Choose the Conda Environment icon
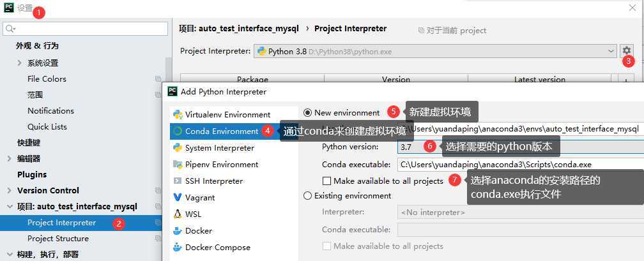Image resolution: width=644 pixels, height=261 pixels. coord(178,131)
